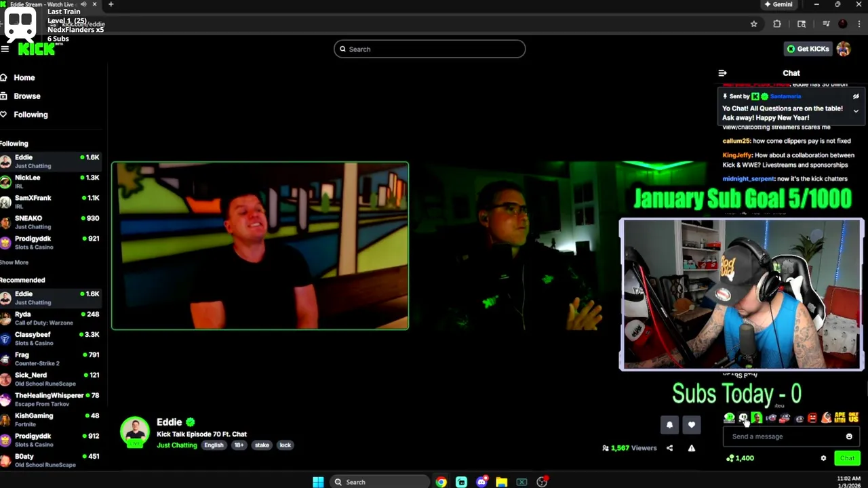Click KingJeffy username in chat
The image size is (868, 488).
coord(738,155)
